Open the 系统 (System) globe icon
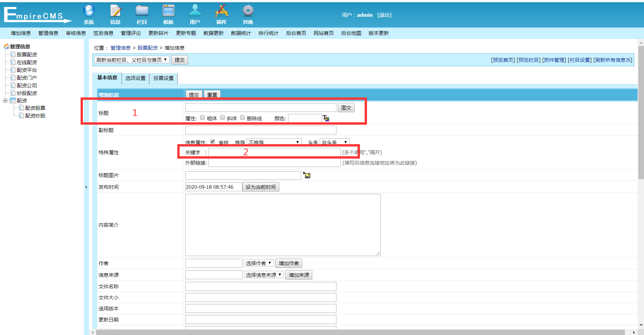Image resolution: width=644 pixels, height=335 pixels. point(89,14)
